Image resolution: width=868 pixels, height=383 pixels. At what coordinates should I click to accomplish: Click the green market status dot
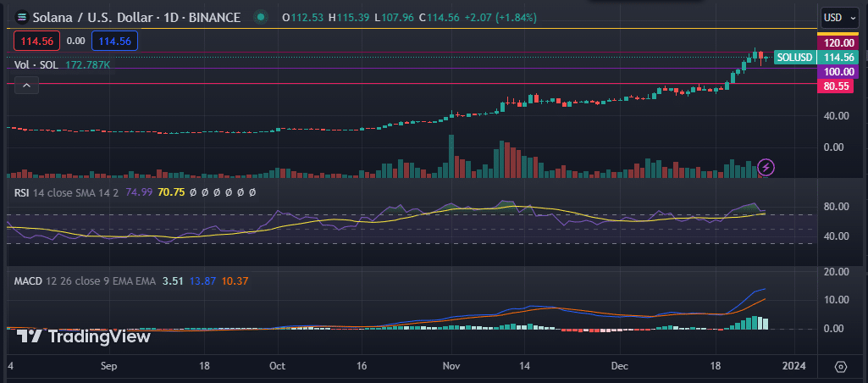point(263,17)
